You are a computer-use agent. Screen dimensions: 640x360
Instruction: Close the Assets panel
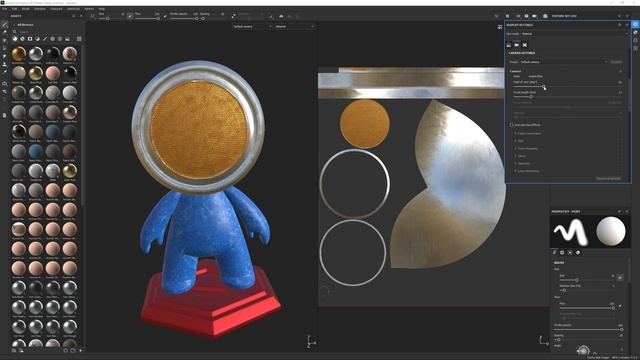(x=81, y=16)
